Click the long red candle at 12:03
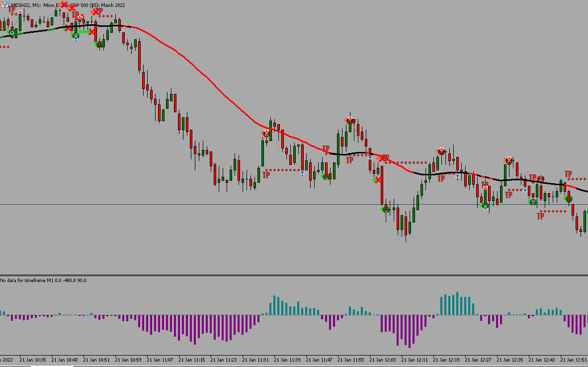This screenshot has height=367, width=588. (382, 186)
